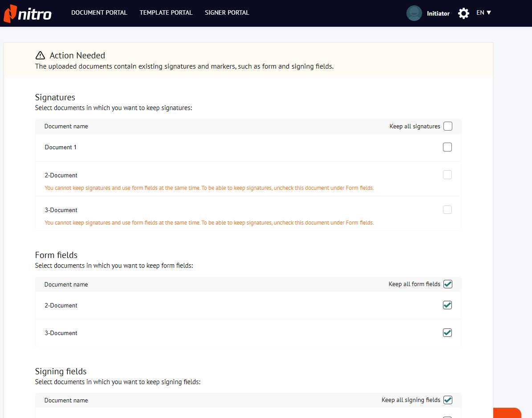This screenshot has width=532, height=418.
Task: Click the Signing fields section heading
Action: point(61,371)
